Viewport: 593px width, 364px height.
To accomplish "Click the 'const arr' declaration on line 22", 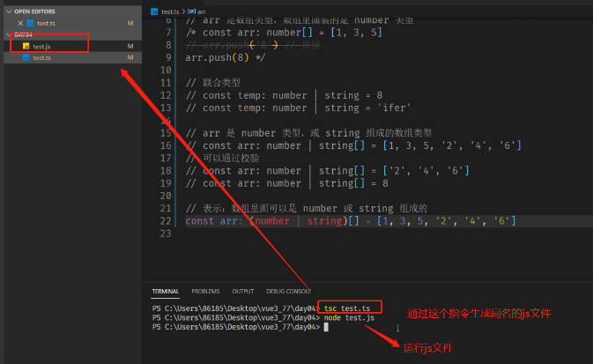I will [211, 221].
